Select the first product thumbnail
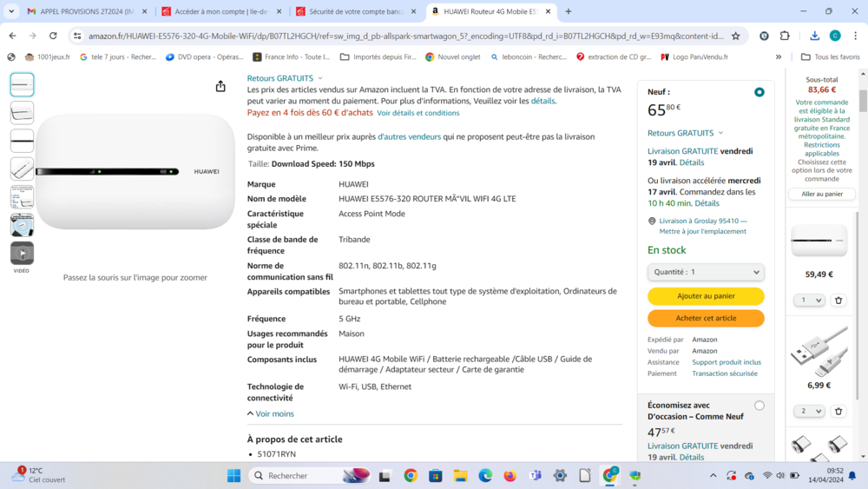This screenshot has width=868, height=489. [23, 85]
